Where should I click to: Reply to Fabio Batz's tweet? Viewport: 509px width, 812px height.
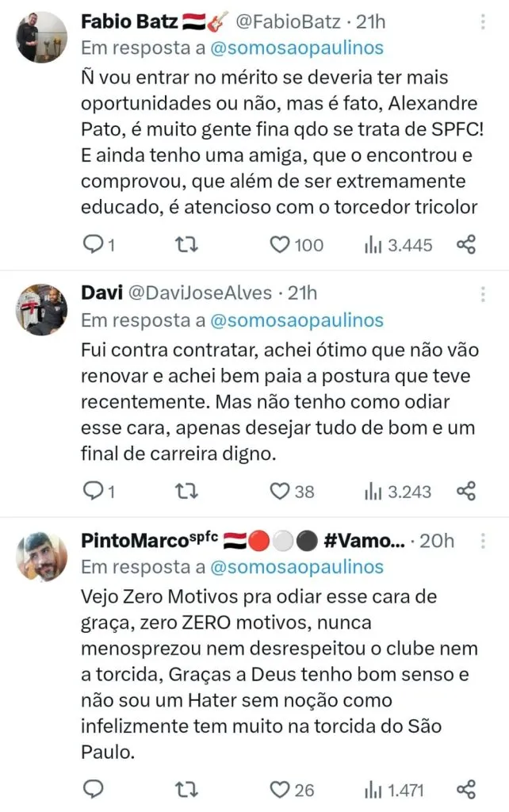point(94,245)
